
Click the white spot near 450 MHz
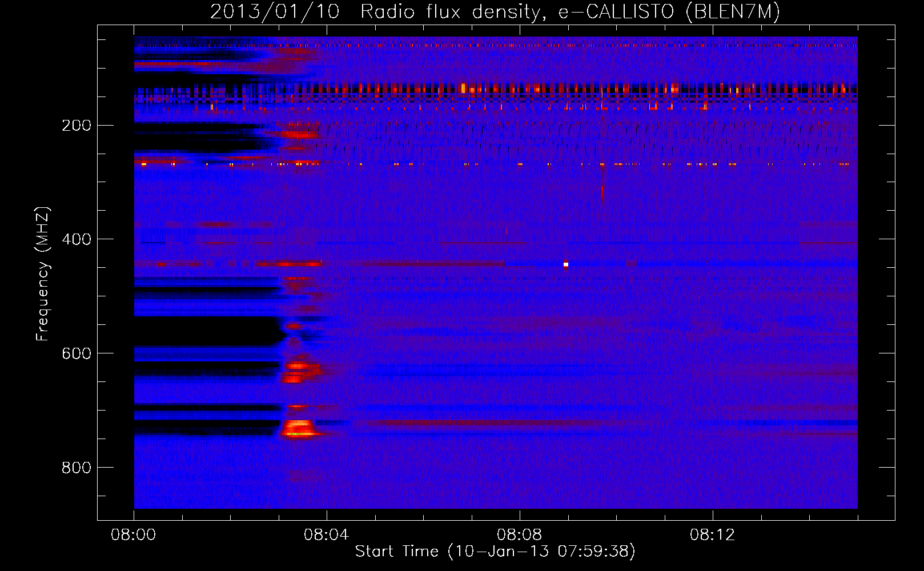pyautogui.click(x=566, y=264)
